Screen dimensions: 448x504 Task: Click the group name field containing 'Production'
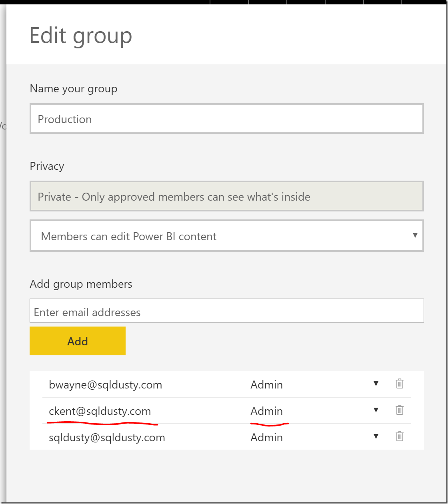(226, 119)
